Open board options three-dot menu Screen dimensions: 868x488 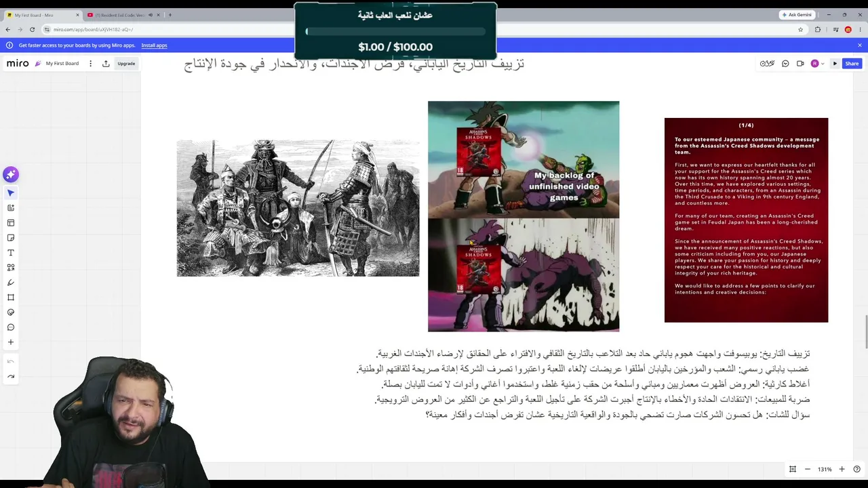pos(90,64)
